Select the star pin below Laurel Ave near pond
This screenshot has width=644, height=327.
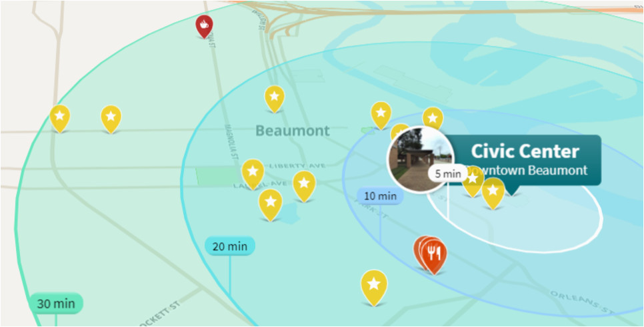click(x=270, y=204)
